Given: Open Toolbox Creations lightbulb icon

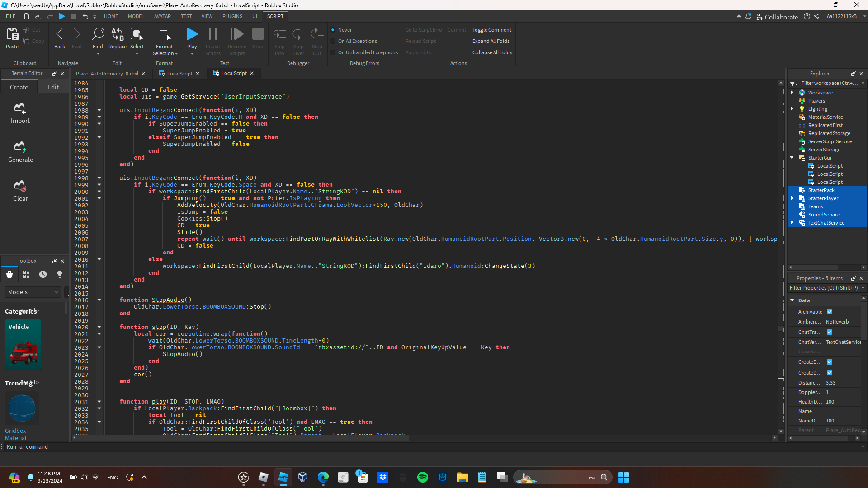Looking at the screenshot, I should point(60,274).
